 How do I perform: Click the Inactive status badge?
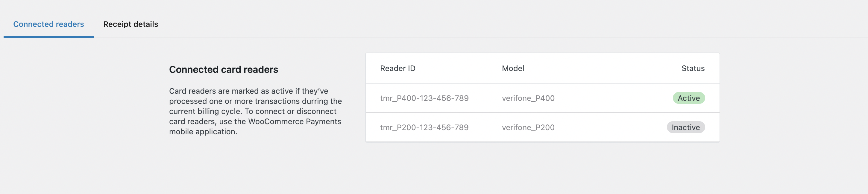point(685,127)
